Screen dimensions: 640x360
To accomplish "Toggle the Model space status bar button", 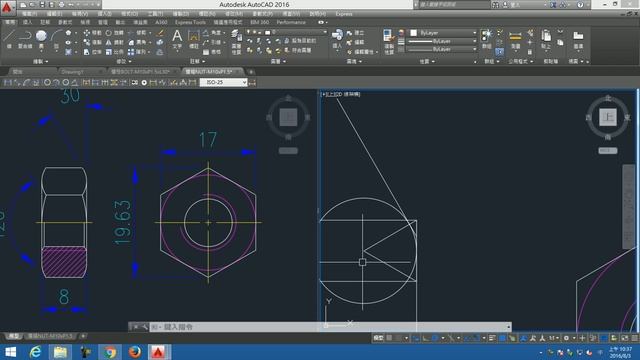I will click(378, 338).
